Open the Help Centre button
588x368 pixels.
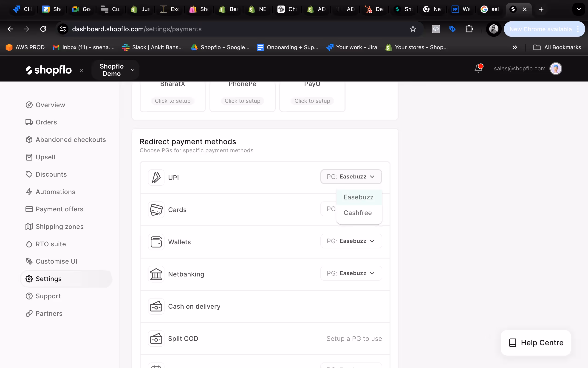coord(536,343)
